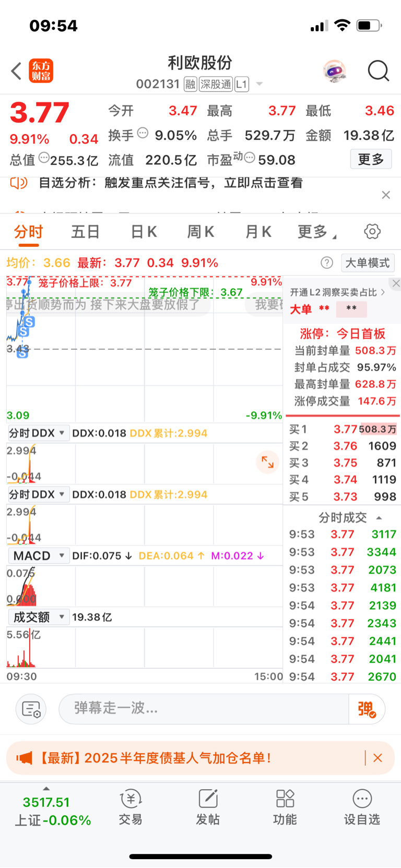Open 自选分析 focus signal notice
The height and width of the screenshot is (868, 401).
tap(171, 183)
